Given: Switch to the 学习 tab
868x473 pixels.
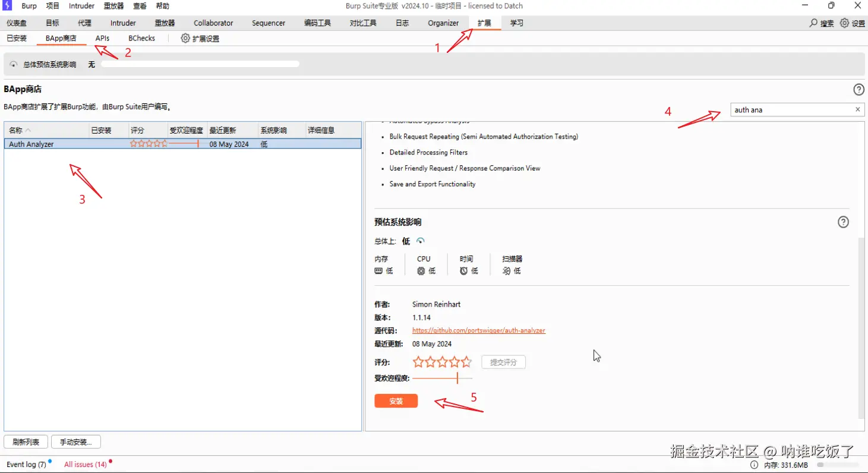Looking at the screenshot, I should tap(517, 23).
